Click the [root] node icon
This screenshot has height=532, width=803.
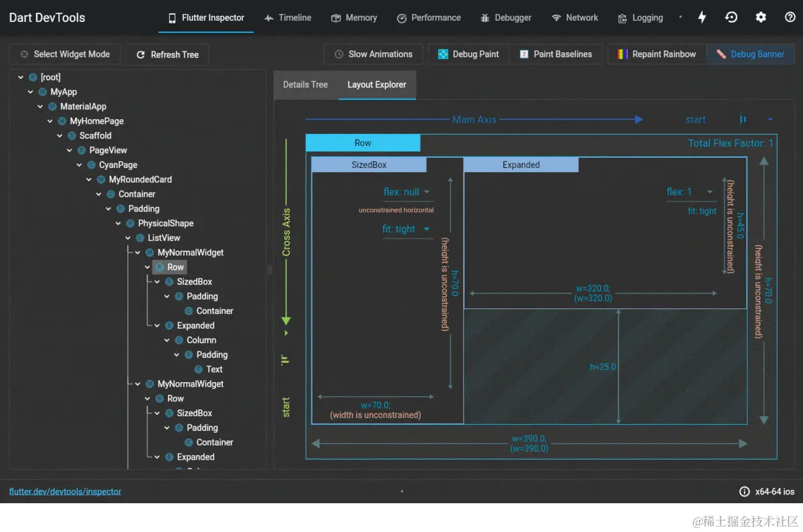click(x=33, y=78)
